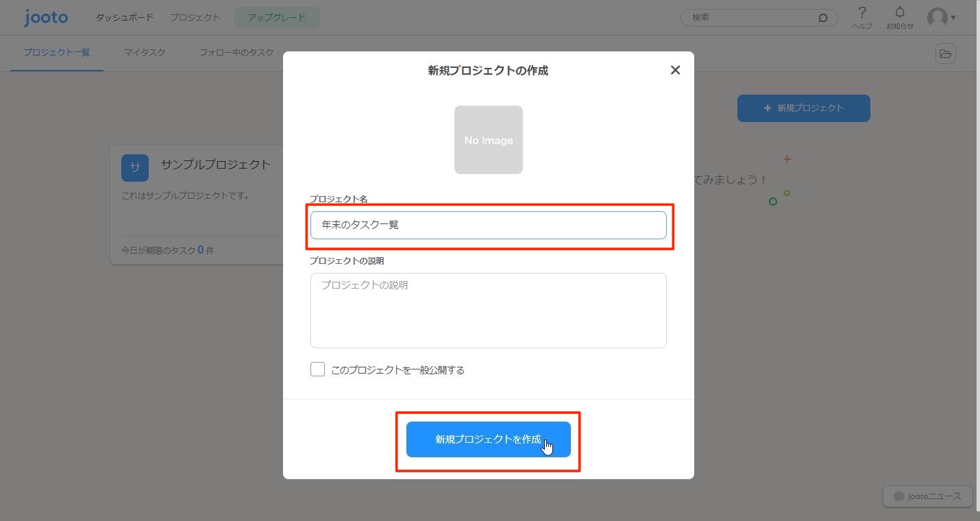Open the プロジェクト menu item

195,17
